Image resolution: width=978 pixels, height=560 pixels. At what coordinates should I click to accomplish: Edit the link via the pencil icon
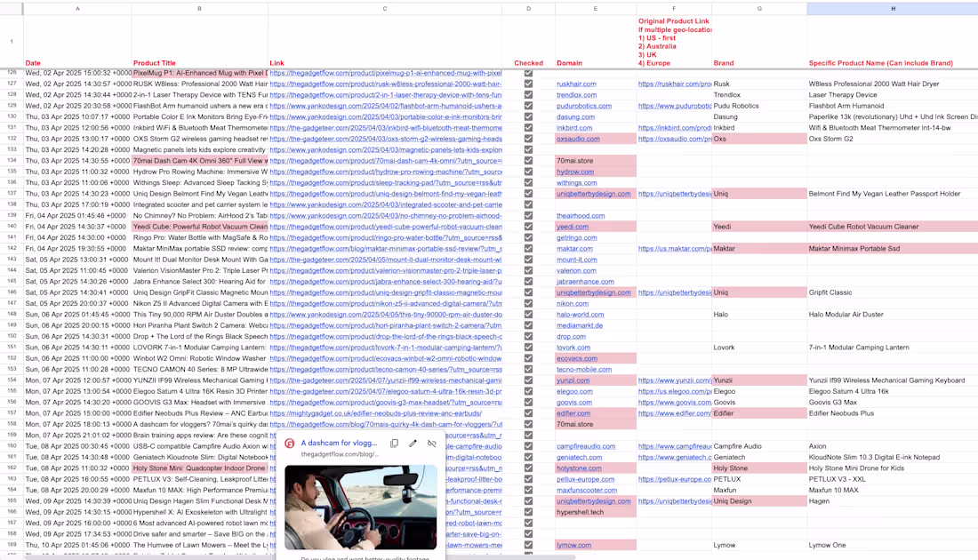(x=413, y=443)
